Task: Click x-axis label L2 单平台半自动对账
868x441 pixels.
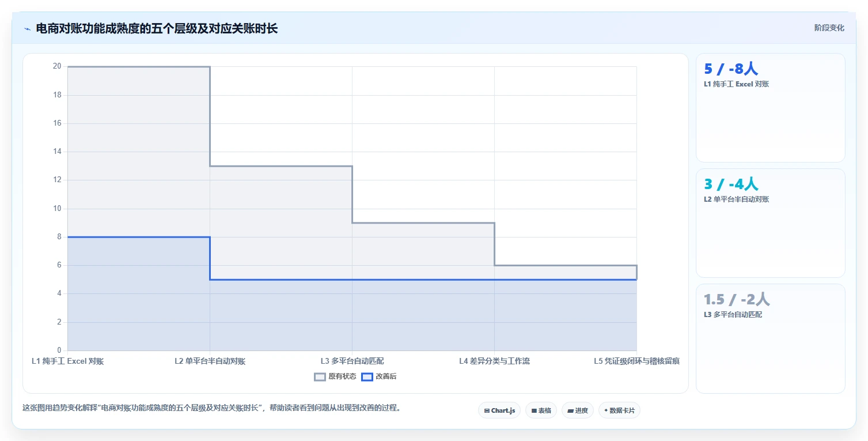Action: 210,361
